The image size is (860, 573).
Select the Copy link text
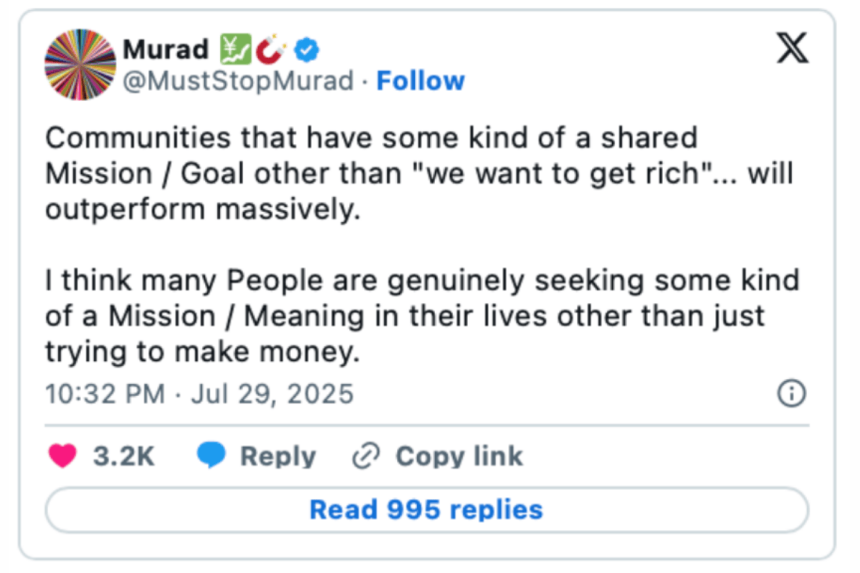458,457
